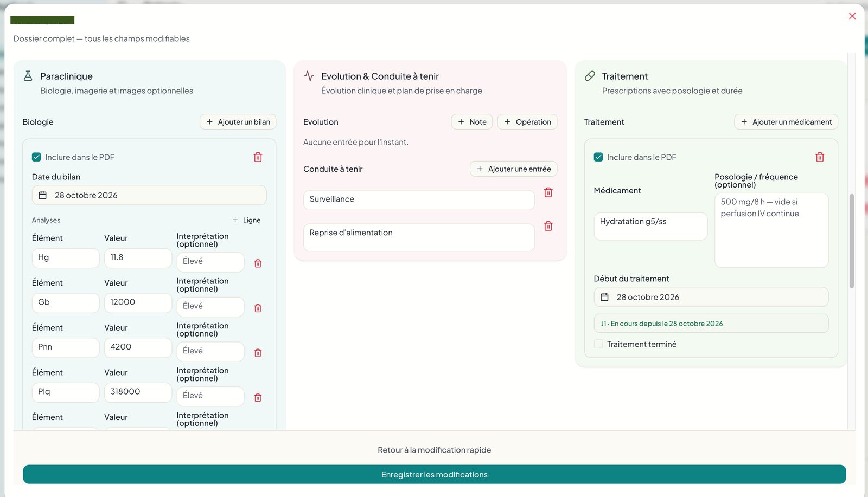Uncheck Inclure dans le PDF for biology

click(36, 157)
